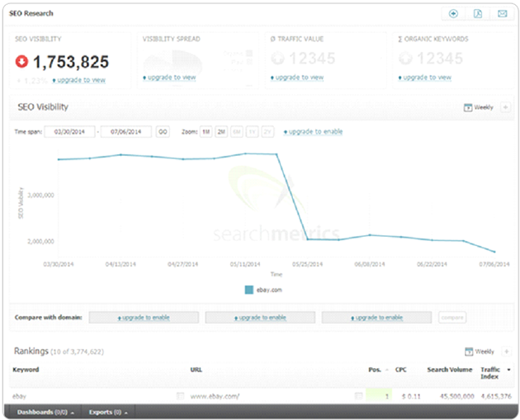The width and height of the screenshot is (520, 420).
Task: Click upgrade to view under Organic Keywords
Action: coord(425,78)
